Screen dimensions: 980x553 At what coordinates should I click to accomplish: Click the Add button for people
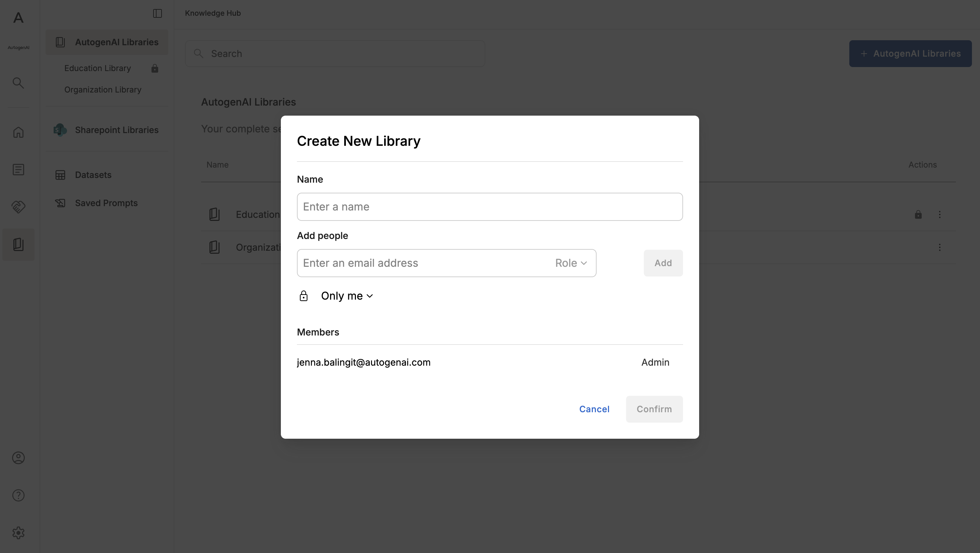click(663, 263)
